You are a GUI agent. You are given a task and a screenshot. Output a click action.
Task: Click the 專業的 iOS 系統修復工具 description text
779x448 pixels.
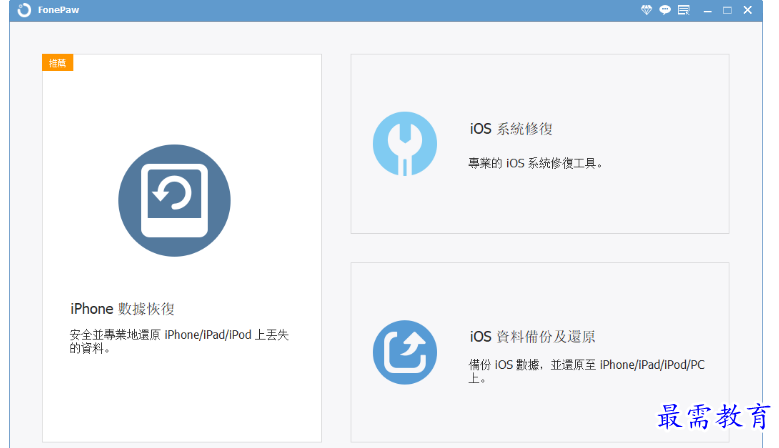(x=536, y=163)
